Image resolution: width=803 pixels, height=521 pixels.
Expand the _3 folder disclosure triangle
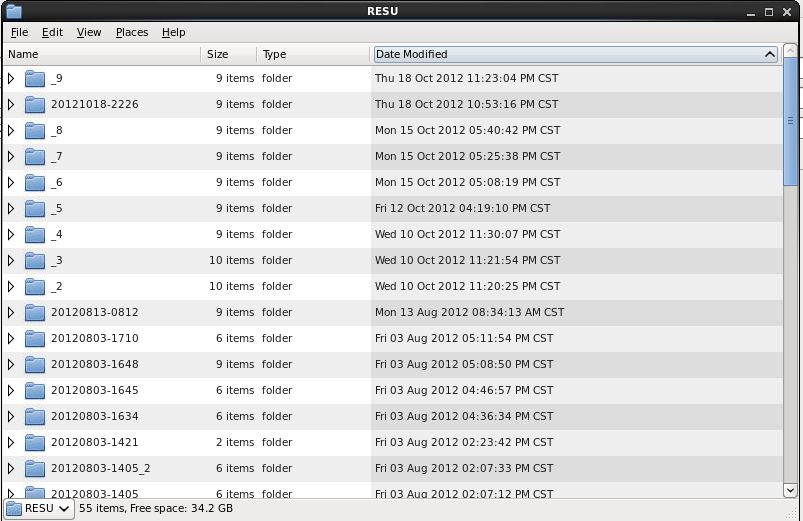(x=11, y=260)
